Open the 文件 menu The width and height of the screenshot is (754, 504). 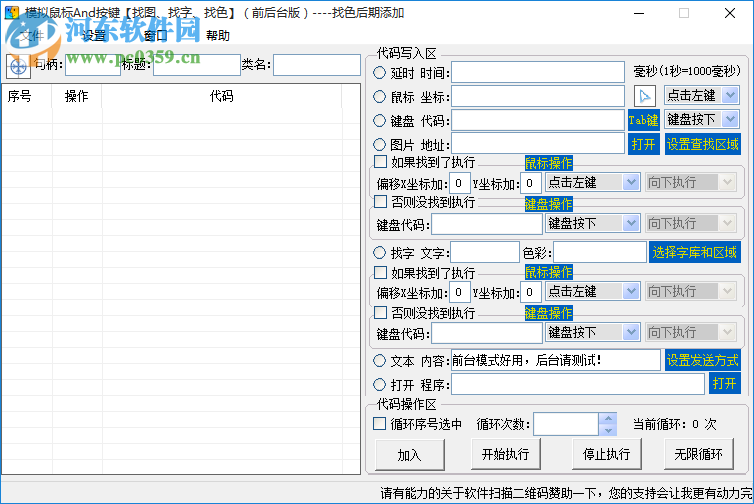pyautogui.click(x=32, y=35)
